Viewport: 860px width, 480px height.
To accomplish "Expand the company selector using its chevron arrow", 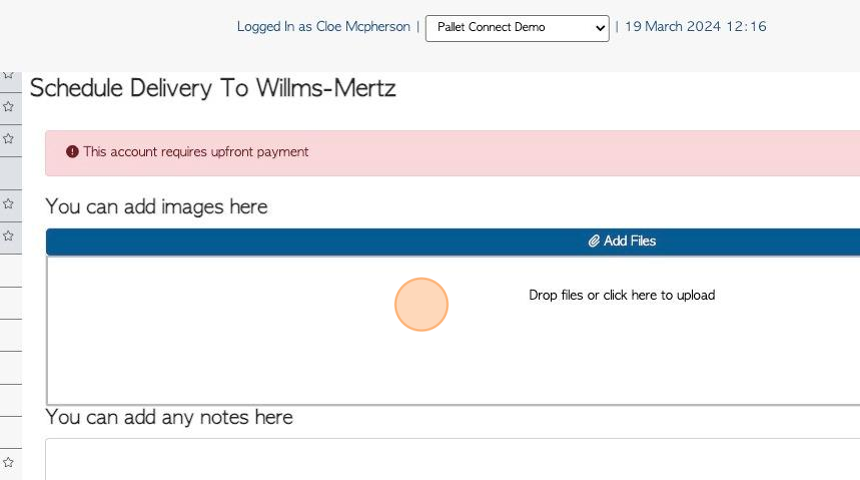I will pos(600,28).
